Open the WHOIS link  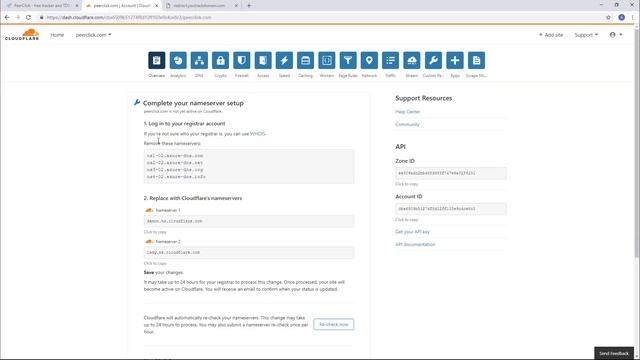tap(258, 134)
